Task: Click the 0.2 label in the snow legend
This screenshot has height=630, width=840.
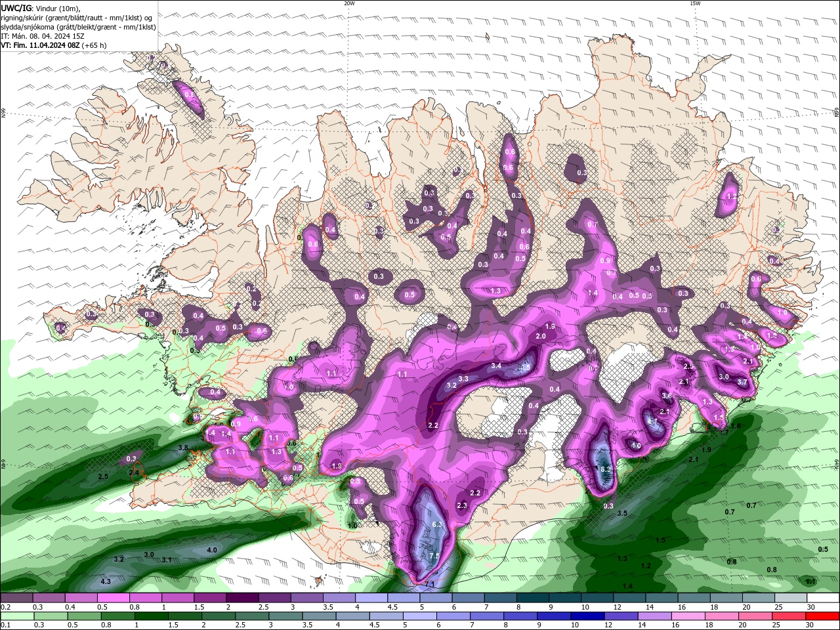Action: tap(6, 608)
